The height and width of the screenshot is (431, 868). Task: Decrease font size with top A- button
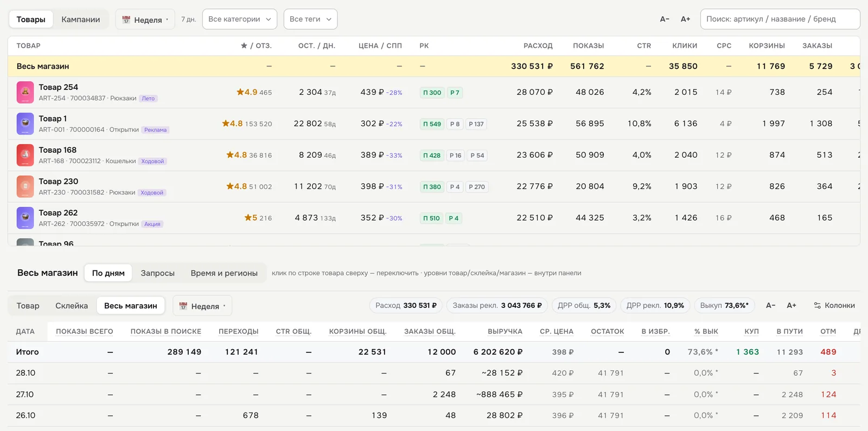pos(665,19)
